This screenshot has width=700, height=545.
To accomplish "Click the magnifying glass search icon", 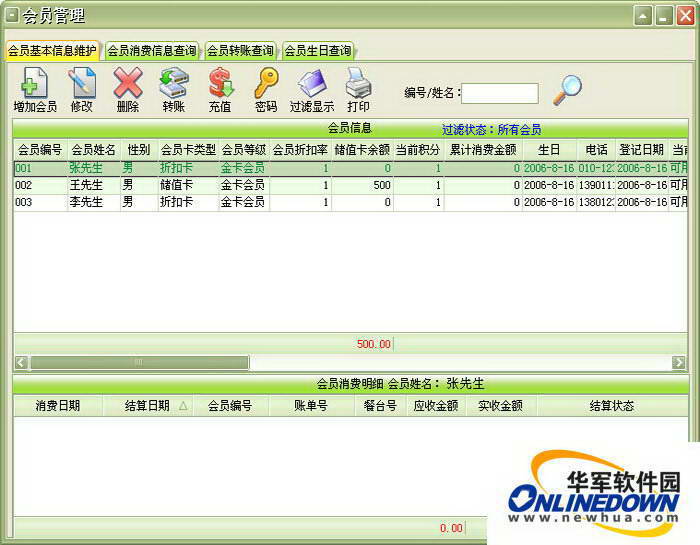I will pos(567,90).
